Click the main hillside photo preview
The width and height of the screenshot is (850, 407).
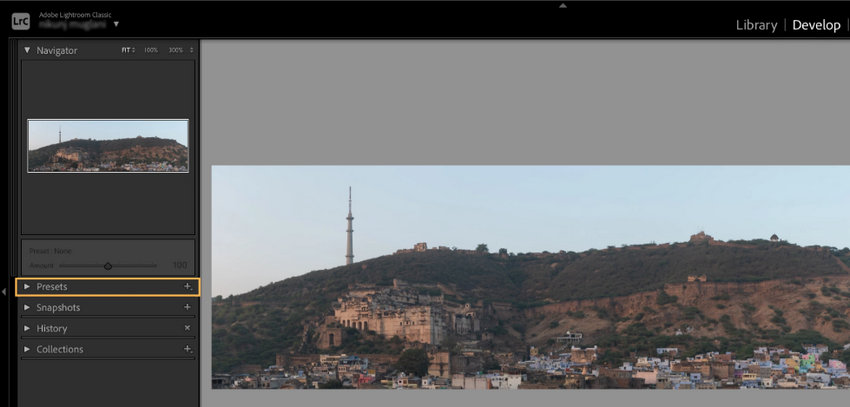click(x=531, y=277)
